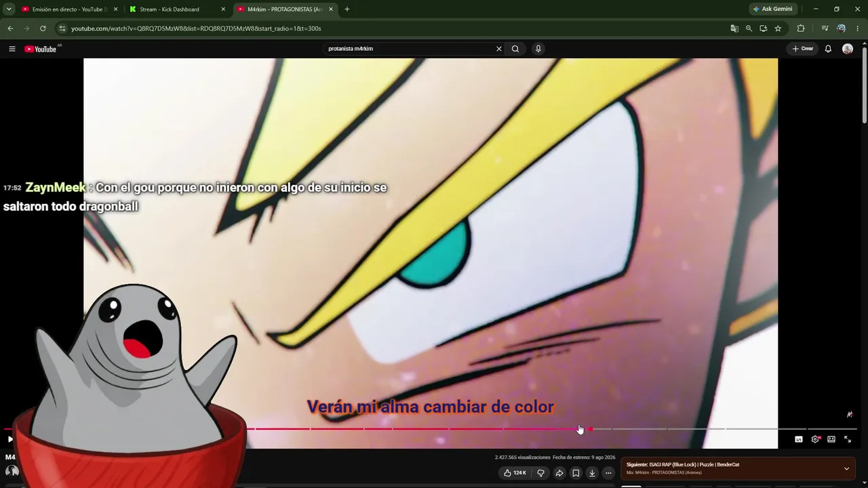
Task: Share the video
Action: [559, 473]
